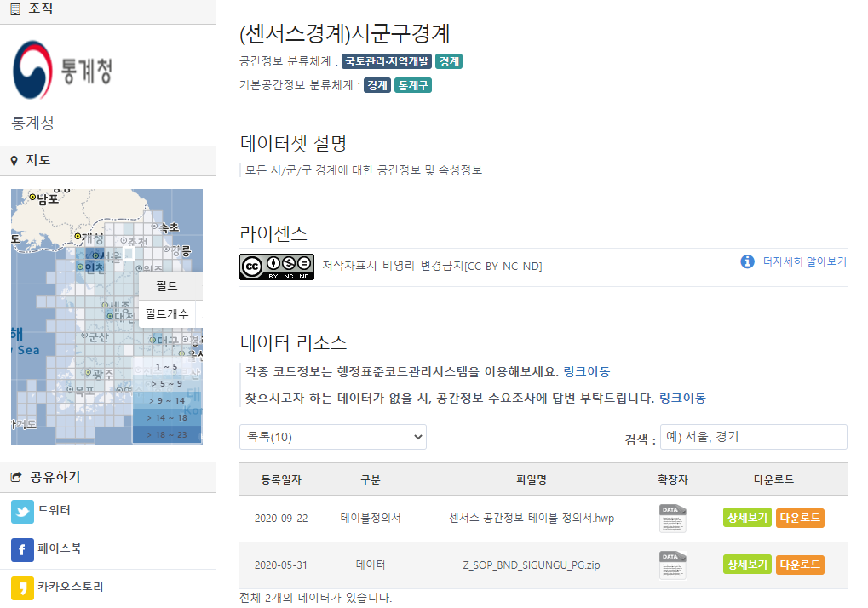The width and height of the screenshot is (868, 608).
Task: Click the search input field 예) 서울, 경기
Action: click(753, 437)
